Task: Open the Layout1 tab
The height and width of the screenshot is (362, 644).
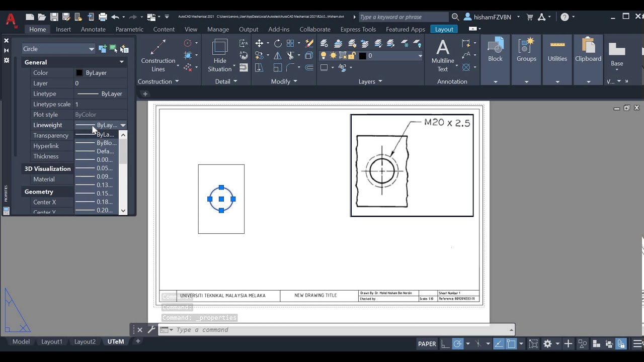Action: coord(52,341)
